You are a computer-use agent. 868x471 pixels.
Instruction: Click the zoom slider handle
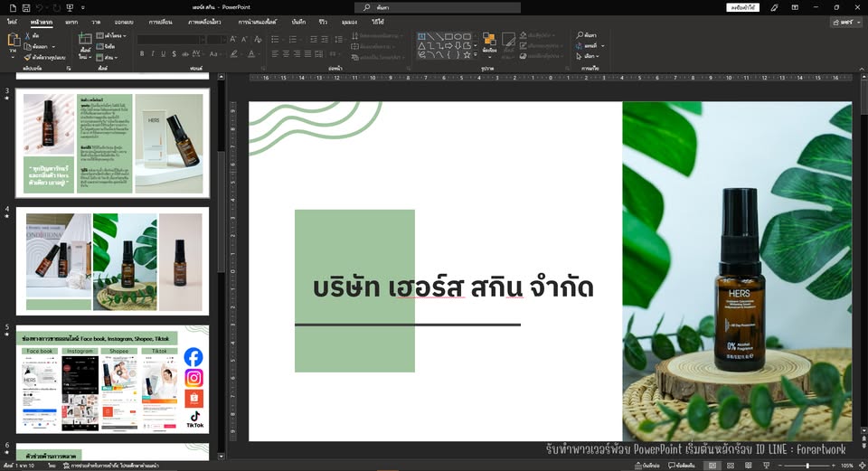coord(807,466)
